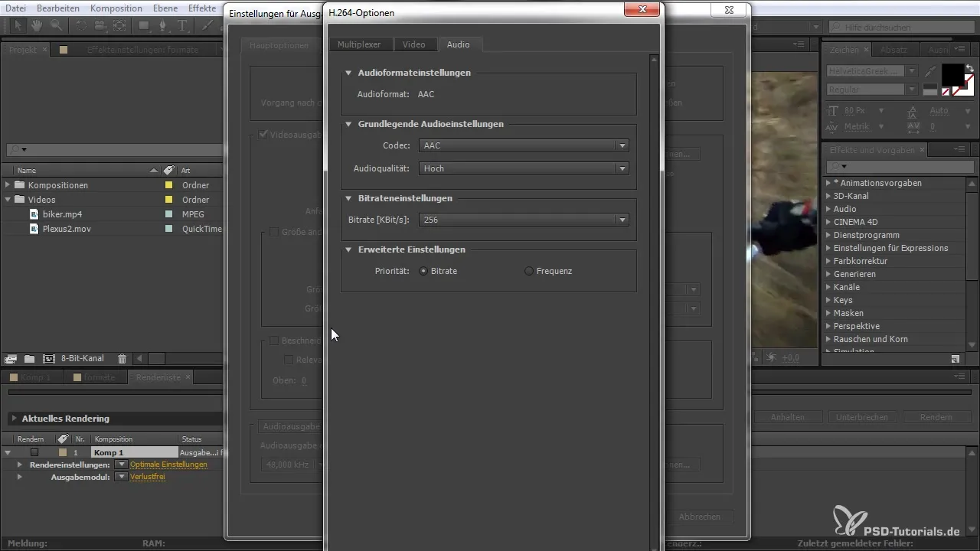Select the Bitrate priority radio button
Image resolution: width=980 pixels, height=551 pixels.
click(423, 271)
